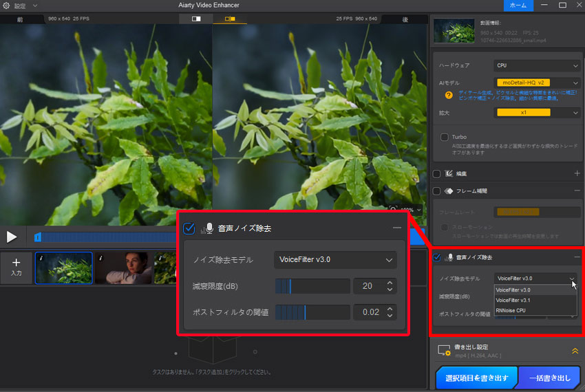Switch to the 前 preview tab
This screenshot has height=392, width=585.
coord(20,19)
